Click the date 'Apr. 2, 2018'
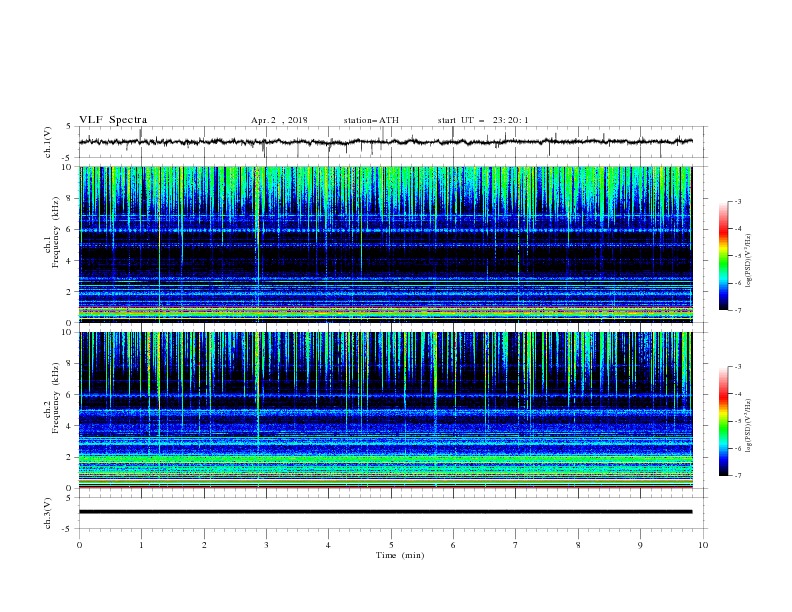The width and height of the screenshot is (792, 612). [x=279, y=120]
